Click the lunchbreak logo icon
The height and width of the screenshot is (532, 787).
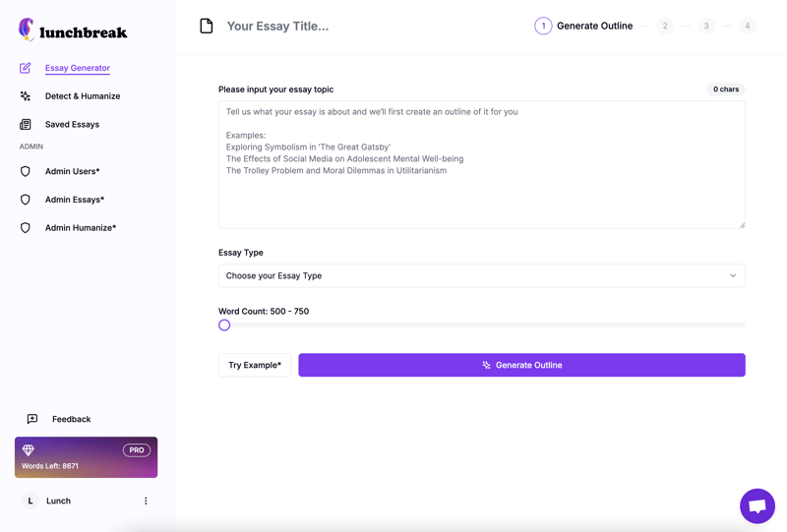pyautogui.click(x=27, y=30)
